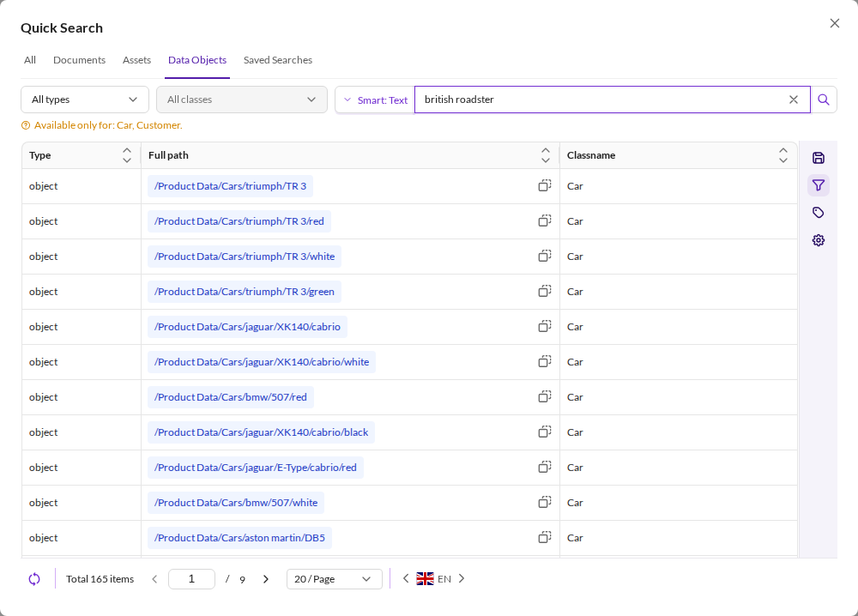Open in new tab icon for TR 3/red
The image size is (858, 616).
[545, 220]
